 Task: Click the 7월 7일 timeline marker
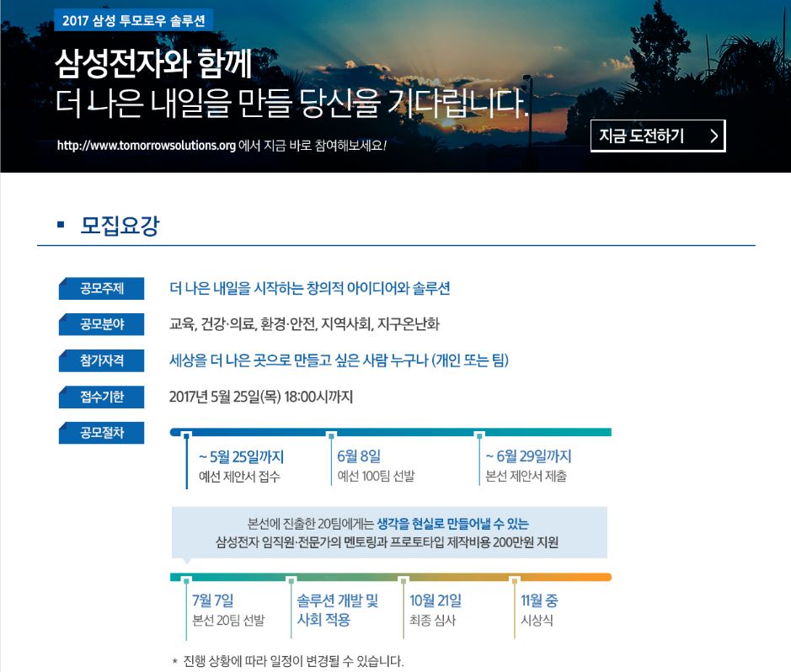click(187, 581)
